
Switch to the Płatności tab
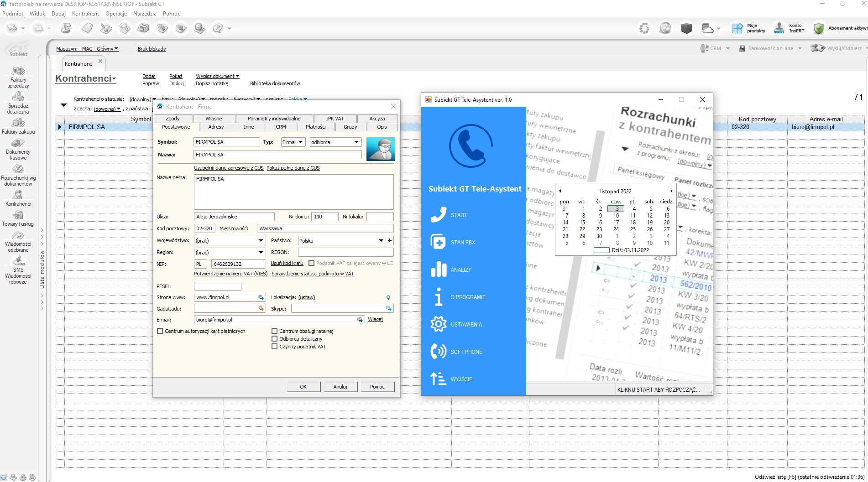click(315, 127)
